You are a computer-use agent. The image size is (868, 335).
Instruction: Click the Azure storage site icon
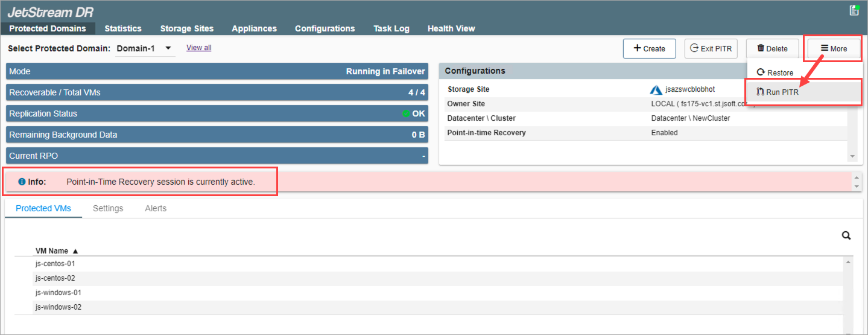pyautogui.click(x=656, y=90)
